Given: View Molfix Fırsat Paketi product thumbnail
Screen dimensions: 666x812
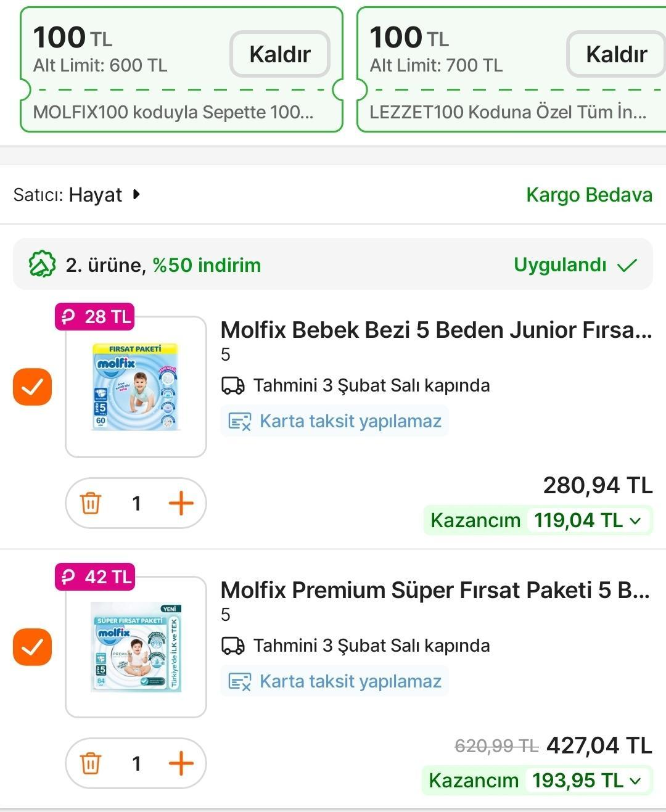Looking at the screenshot, I should pyautogui.click(x=136, y=387).
